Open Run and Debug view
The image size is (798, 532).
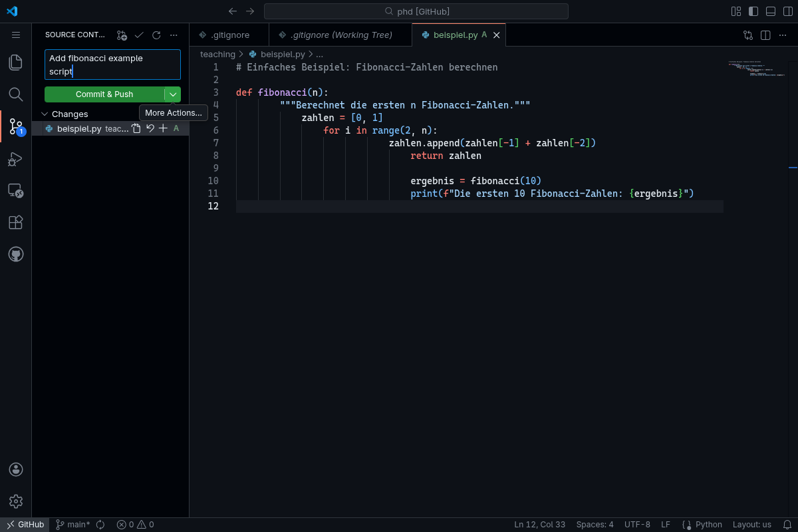(16, 158)
